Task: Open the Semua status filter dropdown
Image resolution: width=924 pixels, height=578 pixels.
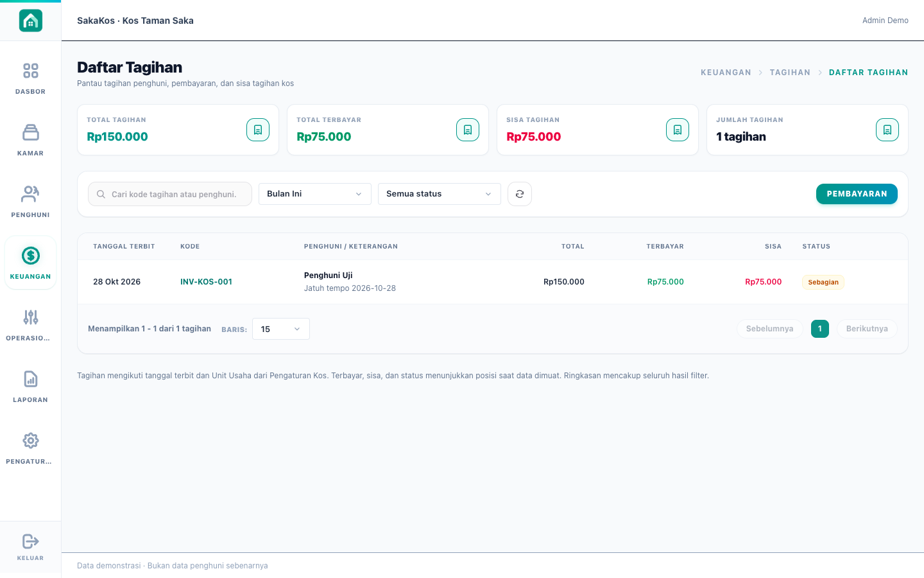Action: click(x=440, y=194)
